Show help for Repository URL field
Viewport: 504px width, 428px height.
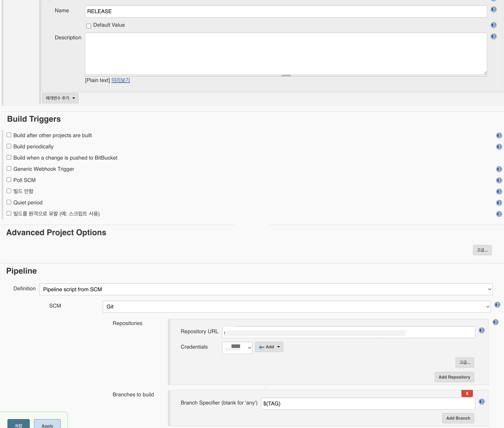[x=481, y=331]
